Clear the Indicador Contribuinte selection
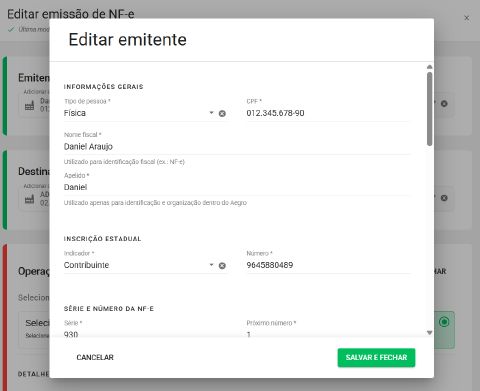The image size is (480, 391). [222, 266]
